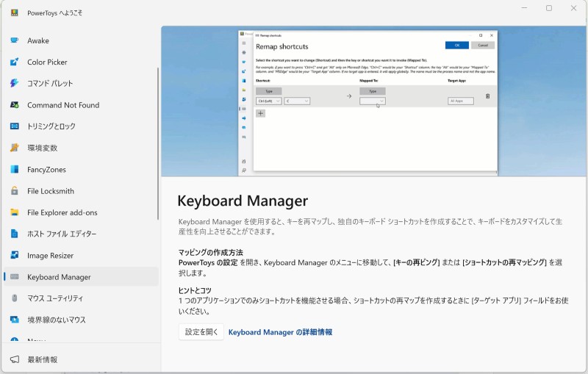Image resolution: width=588 pixels, height=374 pixels.
Task: Maximize the PowerToys window
Action: (x=549, y=8)
